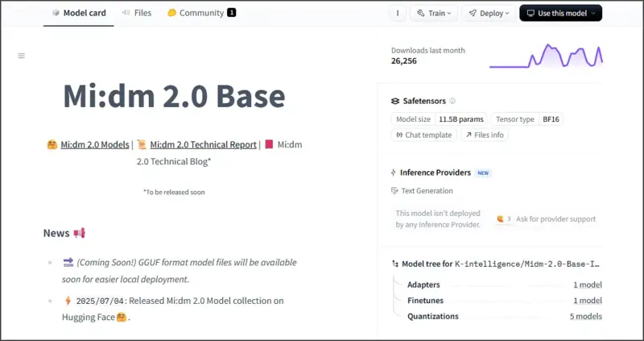Click the scroll emoji before Technical Report

click(142, 145)
